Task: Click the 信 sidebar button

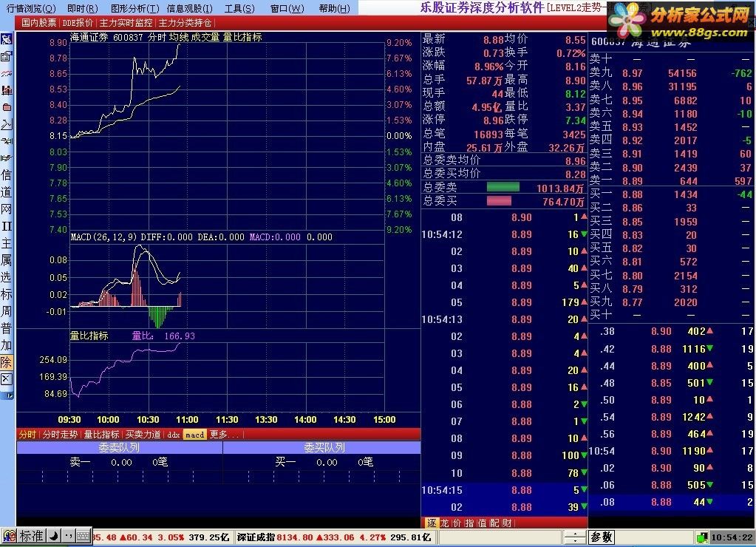Action: tap(6, 174)
